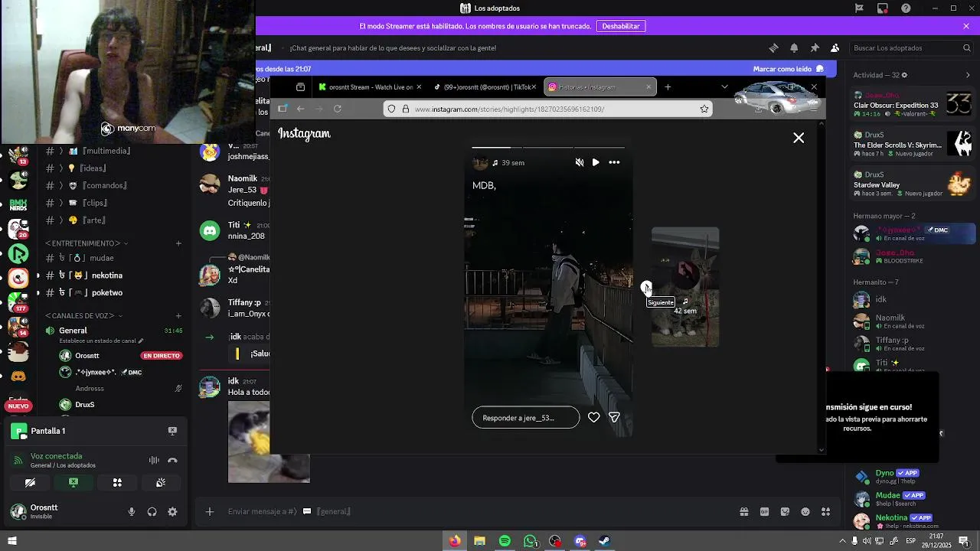Screen dimensions: 980x551
Task: Open noise suppression waveform options
Action: point(154,460)
